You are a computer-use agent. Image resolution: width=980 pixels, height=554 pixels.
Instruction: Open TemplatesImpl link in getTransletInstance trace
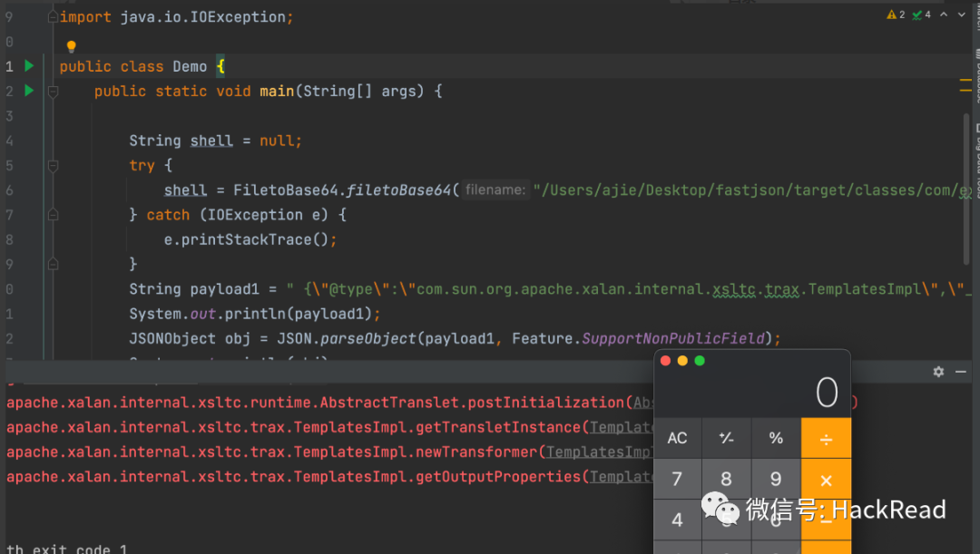[622, 427]
